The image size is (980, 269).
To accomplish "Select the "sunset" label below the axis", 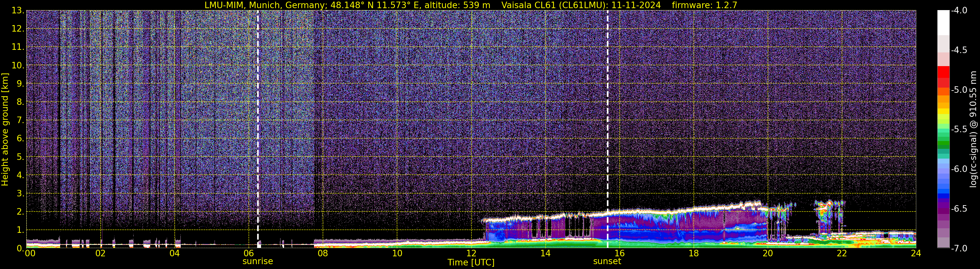I will point(607,262).
